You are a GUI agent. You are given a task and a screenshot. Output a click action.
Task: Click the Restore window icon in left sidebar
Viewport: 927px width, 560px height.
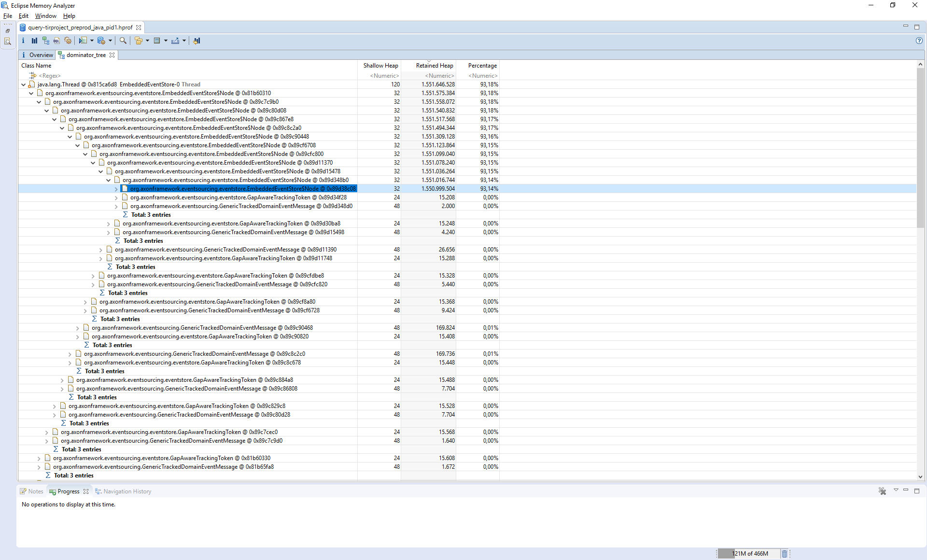coord(8,31)
